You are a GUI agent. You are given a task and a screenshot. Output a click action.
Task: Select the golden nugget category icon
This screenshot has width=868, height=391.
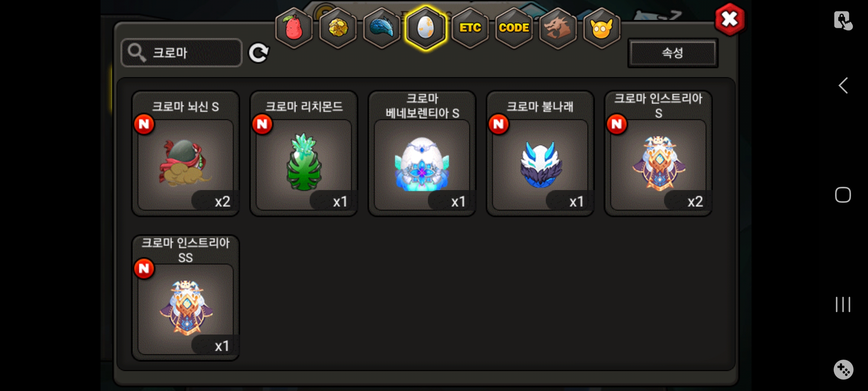point(338,28)
